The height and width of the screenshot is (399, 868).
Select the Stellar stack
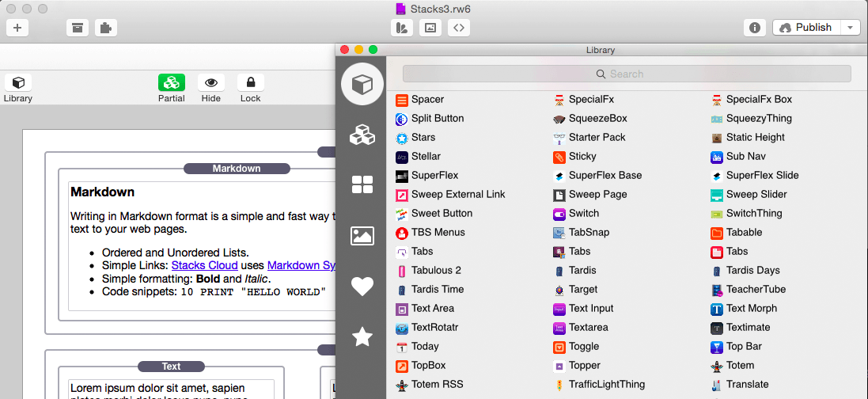418,156
